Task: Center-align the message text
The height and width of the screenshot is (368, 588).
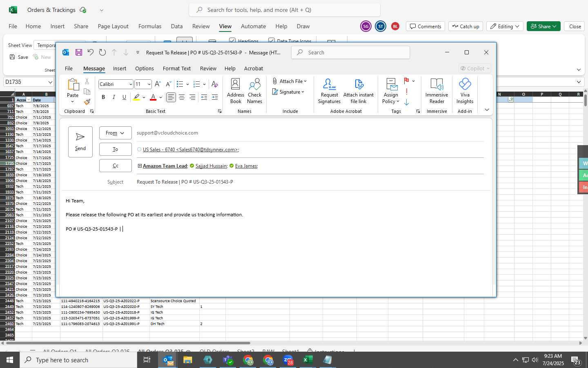Action: 182,97
